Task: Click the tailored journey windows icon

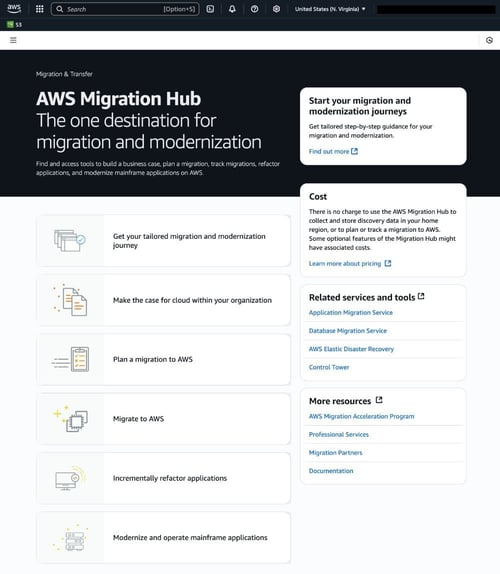Action: pyautogui.click(x=70, y=241)
